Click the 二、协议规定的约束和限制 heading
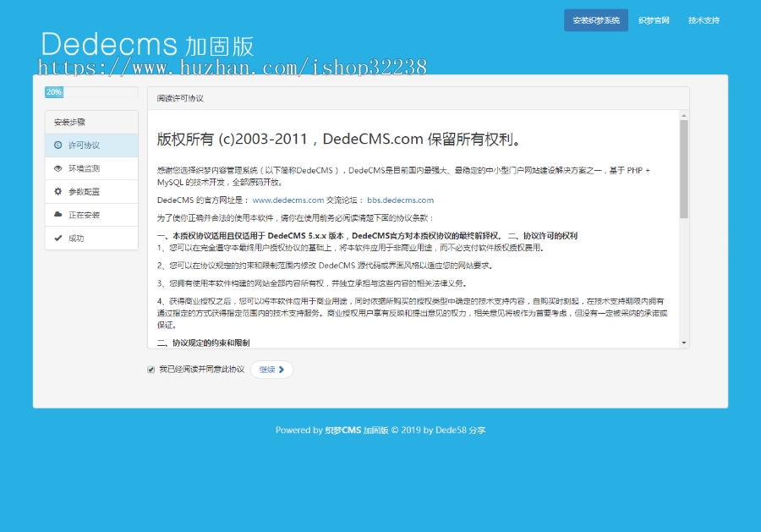761x532 pixels. point(203,343)
